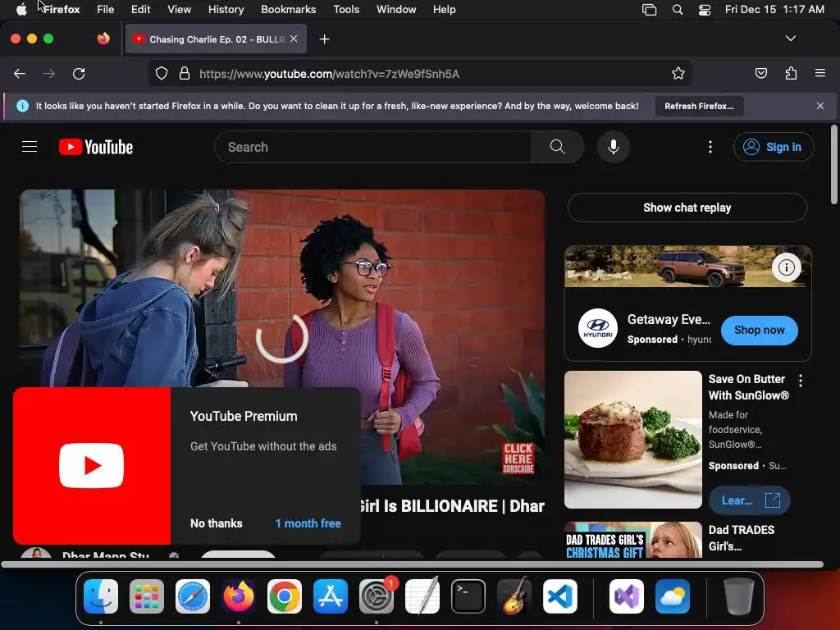Open the Firefox application hamburger menu
The image size is (840, 630).
pyautogui.click(x=819, y=73)
